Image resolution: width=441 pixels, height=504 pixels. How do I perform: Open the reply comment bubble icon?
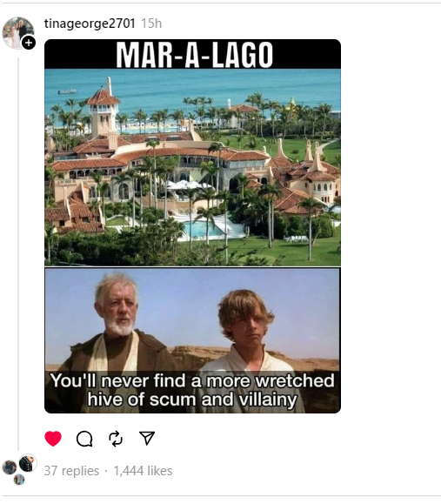[x=84, y=439]
